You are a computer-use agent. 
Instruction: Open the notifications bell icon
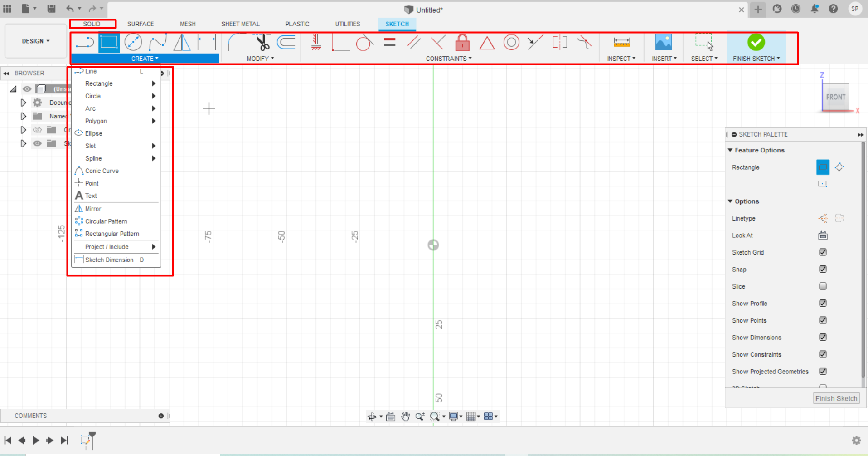point(815,9)
